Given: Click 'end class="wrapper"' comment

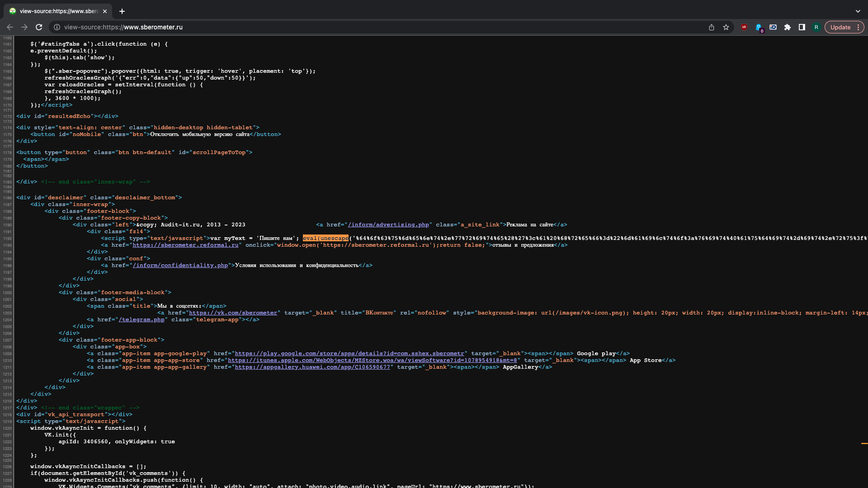Looking at the screenshot, I should [90, 408].
